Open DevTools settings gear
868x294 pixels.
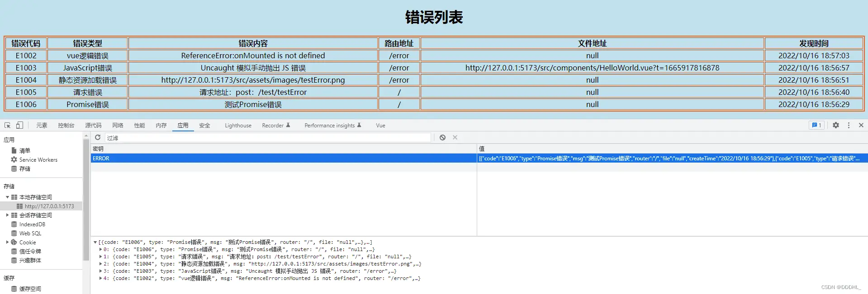[x=836, y=126]
